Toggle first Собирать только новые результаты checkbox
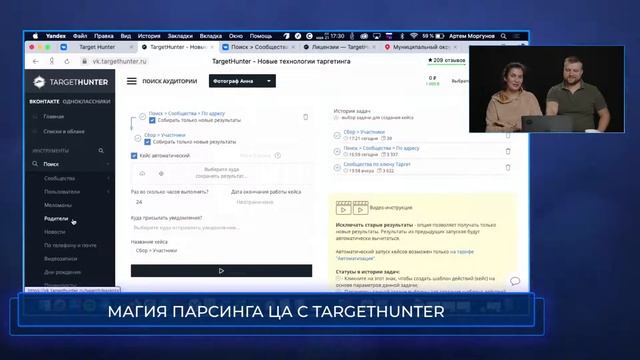 [152, 120]
